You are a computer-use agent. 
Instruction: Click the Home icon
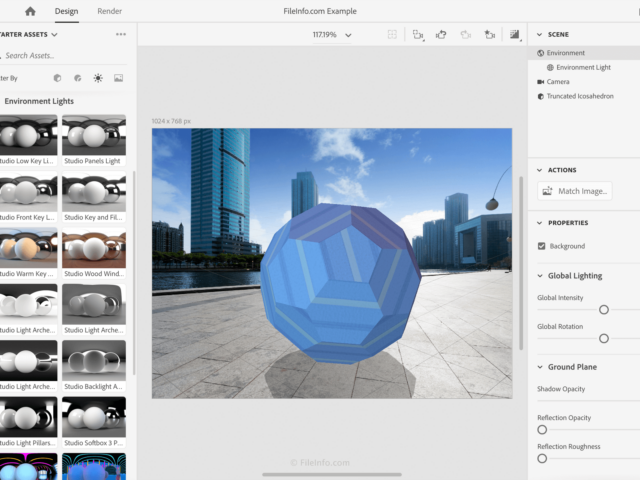click(x=30, y=11)
